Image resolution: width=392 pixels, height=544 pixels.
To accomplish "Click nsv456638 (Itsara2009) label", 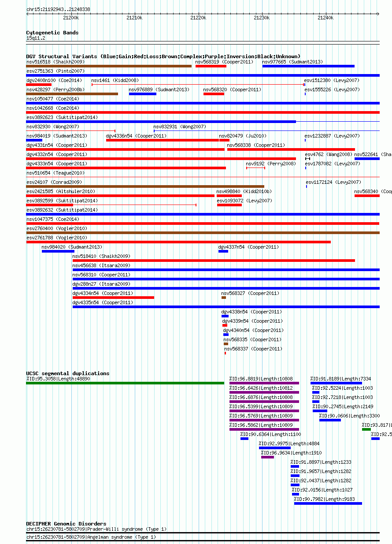I will (x=101, y=266).
